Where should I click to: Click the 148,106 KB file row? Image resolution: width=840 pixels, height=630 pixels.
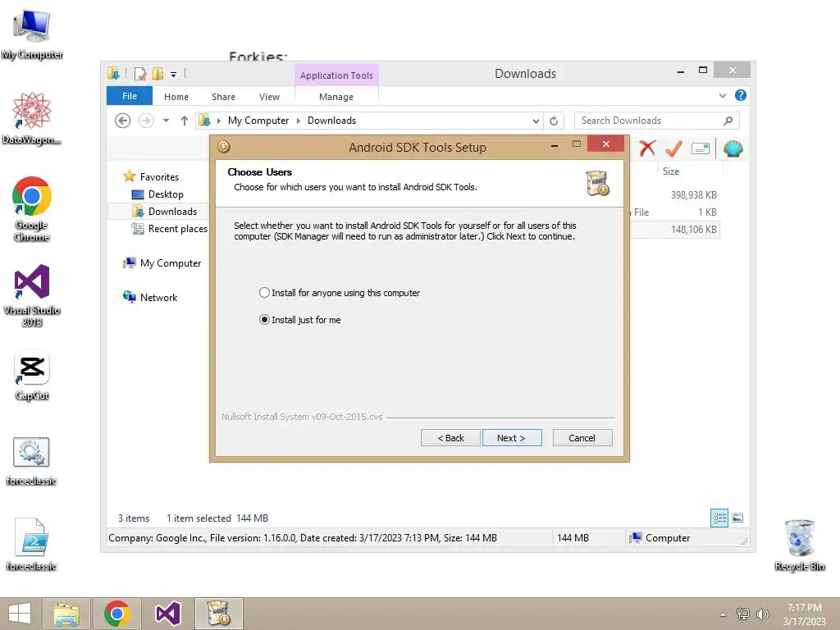pos(693,230)
